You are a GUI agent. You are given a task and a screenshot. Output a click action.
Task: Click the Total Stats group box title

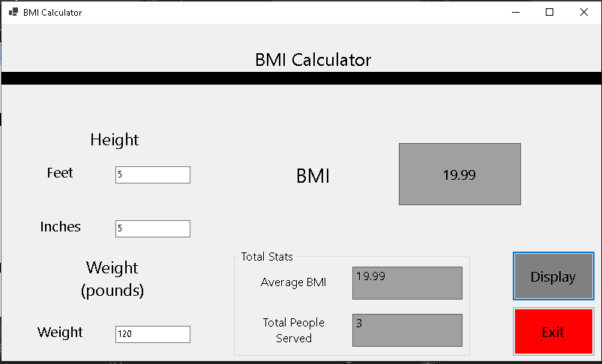pos(267,257)
